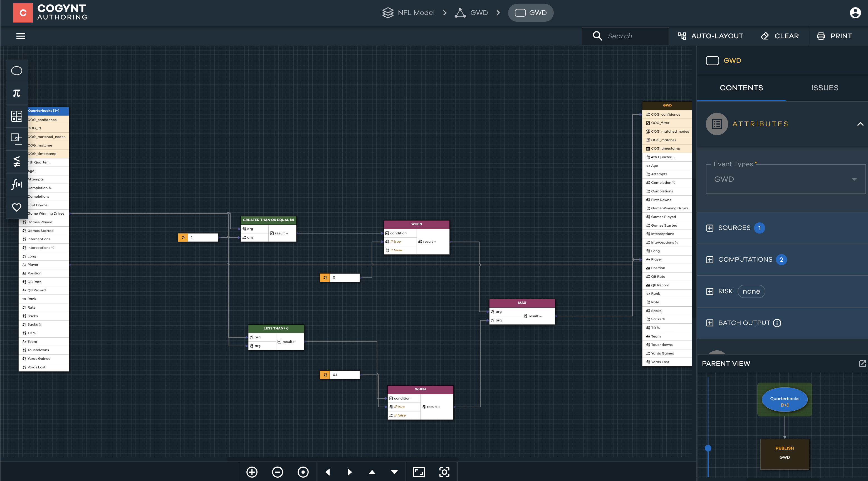
Task: Click the CLEAR button
Action: coord(780,36)
